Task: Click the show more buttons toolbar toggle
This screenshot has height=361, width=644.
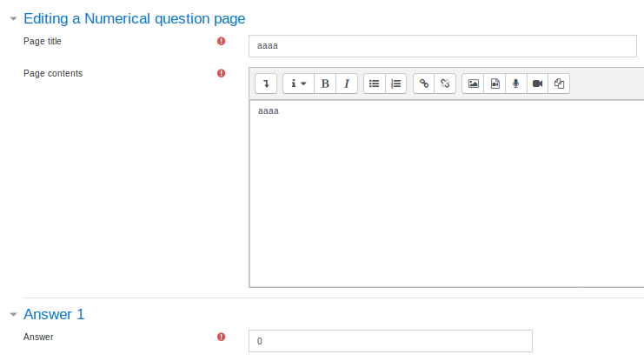Action: click(x=266, y=84)
